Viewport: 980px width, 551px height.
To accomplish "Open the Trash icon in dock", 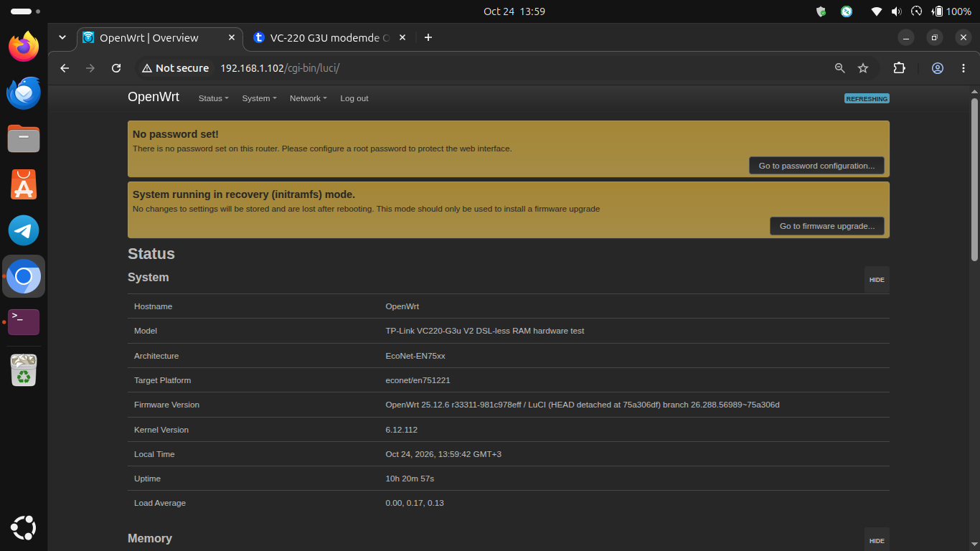I will tap(24, 369).
